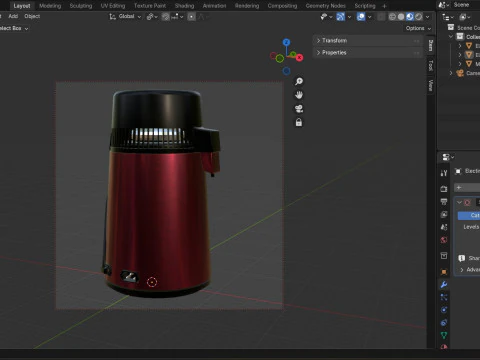Open the outliner filter dropdown
Image resolution: width=480 pixels, height=360 pixels.
[x=465, y=17]
